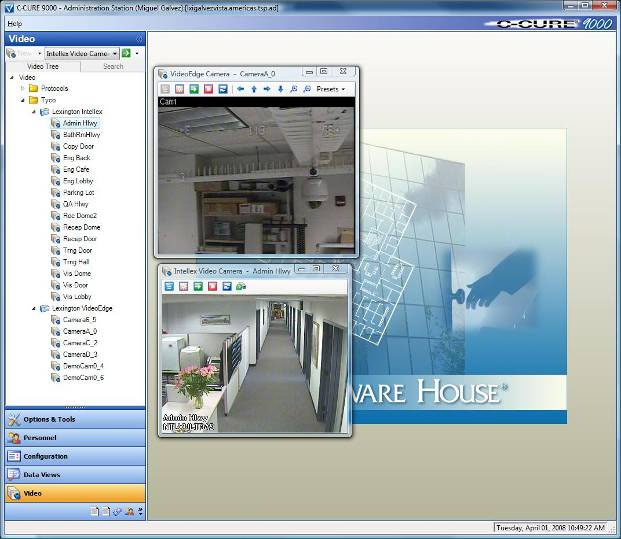Click the New button in Video panel
Screen dimensions: 621x539
[x=21, y=53]
